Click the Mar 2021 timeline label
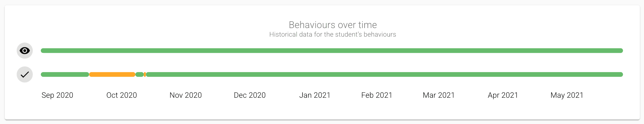The image size is (644, 124). 439,95
